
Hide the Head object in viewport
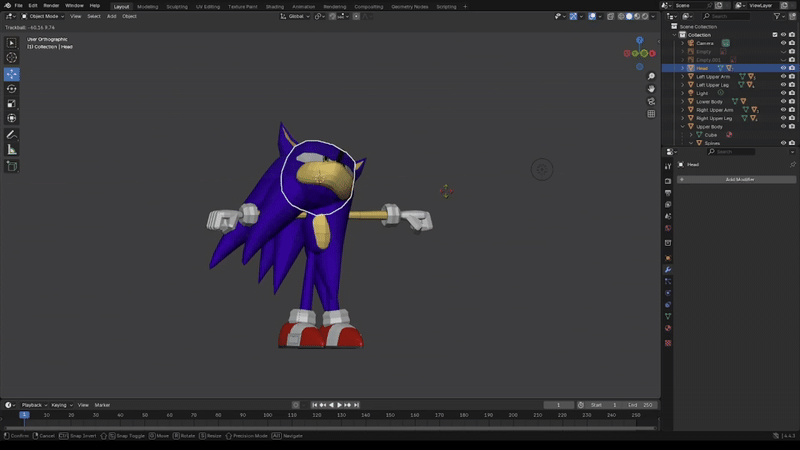tap(783, 68)
